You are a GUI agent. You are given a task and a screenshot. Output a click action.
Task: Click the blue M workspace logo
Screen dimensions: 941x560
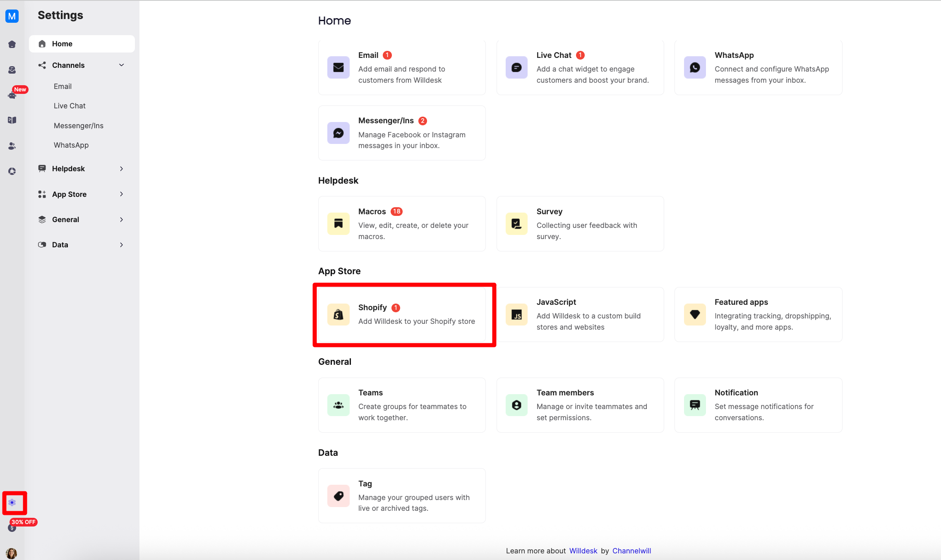click(x=12, y=16)
